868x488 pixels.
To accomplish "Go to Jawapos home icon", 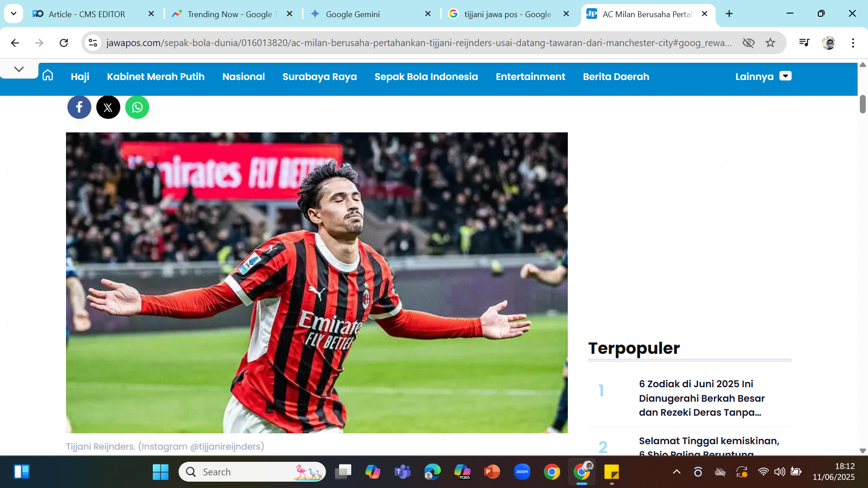I will [x=48, y=75].
